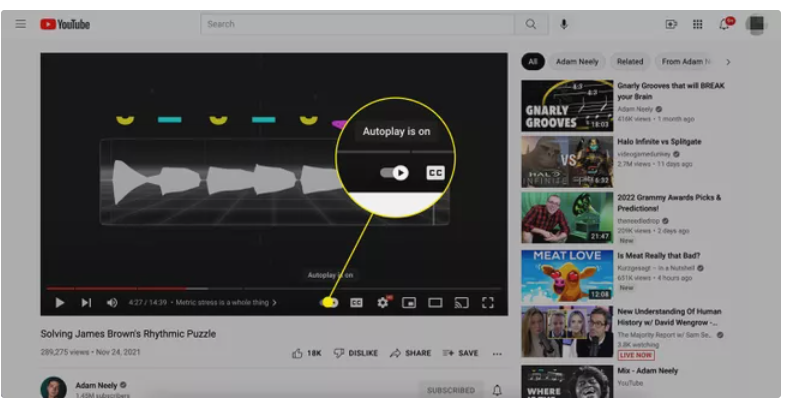Open the hamburger guide menu
Viewport: 798px width, 410px height.
click(x=20, y=24)
